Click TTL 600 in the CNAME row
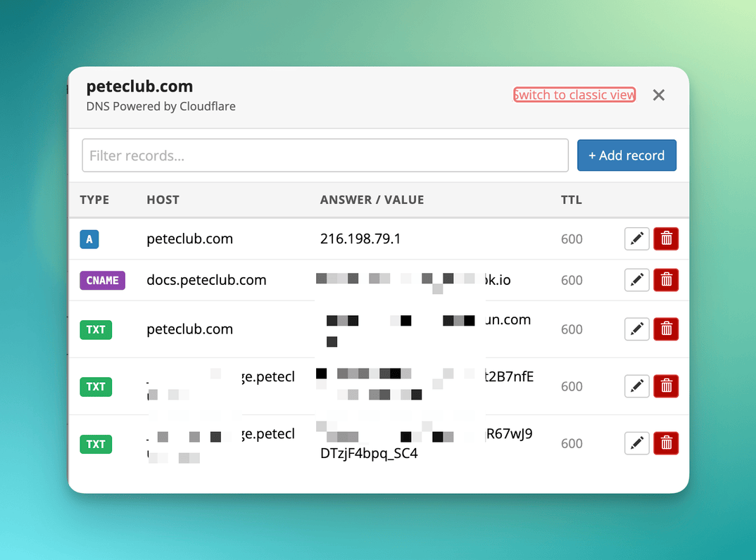 (x=572, y=281)
